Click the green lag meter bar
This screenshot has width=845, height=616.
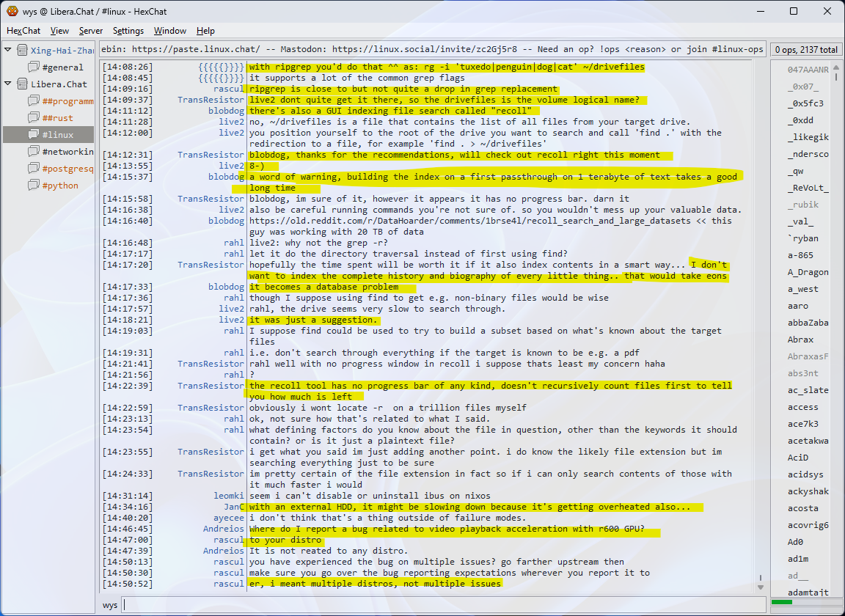(782, 602)
